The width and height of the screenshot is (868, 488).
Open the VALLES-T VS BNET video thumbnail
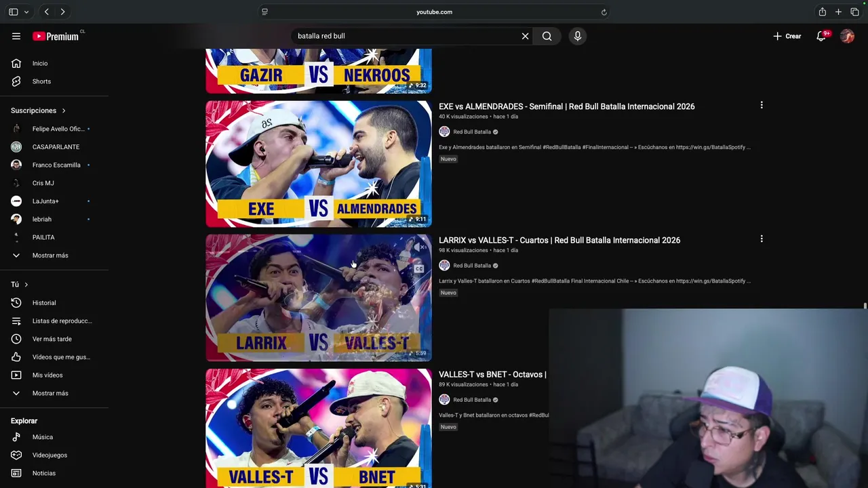(x=319, y=428)
